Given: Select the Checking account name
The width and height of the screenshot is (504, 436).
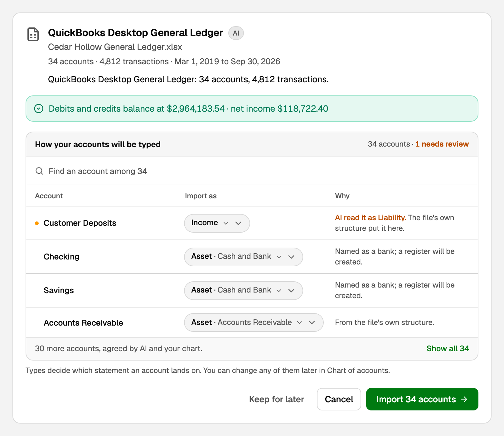Looking at the screenshot, I should coord(61,257).
